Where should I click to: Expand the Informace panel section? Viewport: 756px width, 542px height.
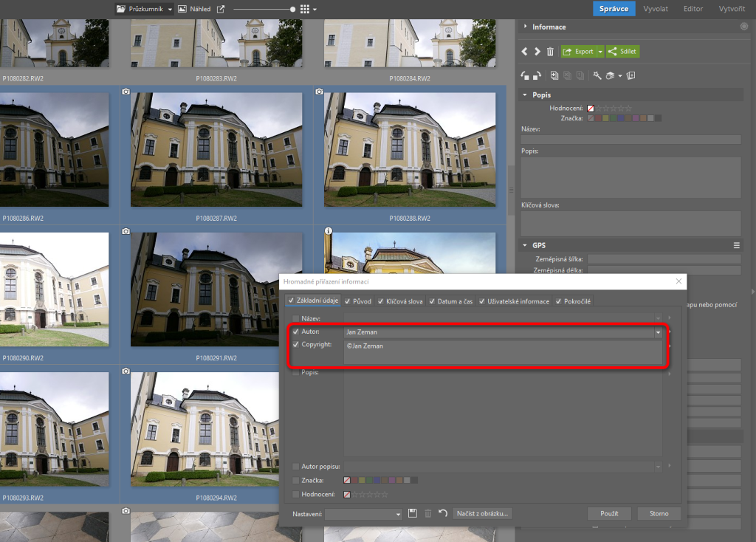click(x=525, y=27)
